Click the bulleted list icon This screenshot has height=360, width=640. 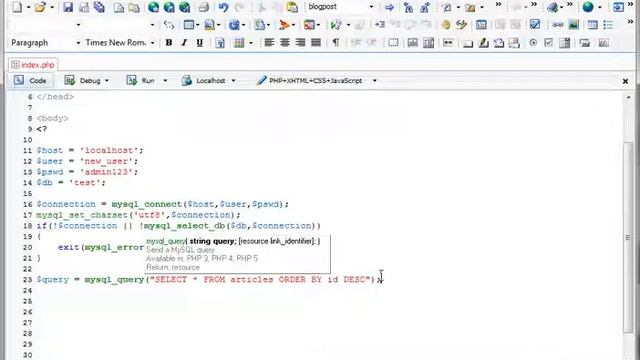[x=608, y=25]
